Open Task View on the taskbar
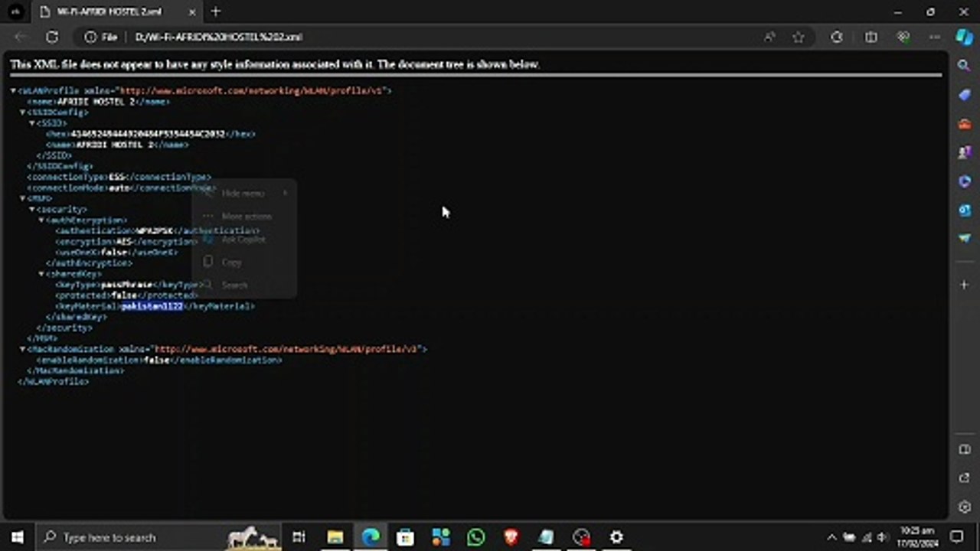Viewport: 980px width, 551px height. pos(299,537)
